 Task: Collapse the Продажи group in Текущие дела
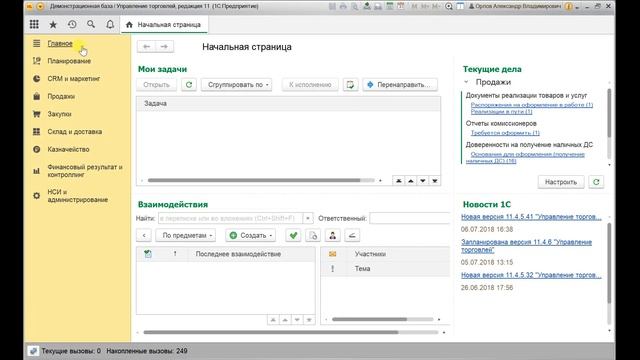467,82
